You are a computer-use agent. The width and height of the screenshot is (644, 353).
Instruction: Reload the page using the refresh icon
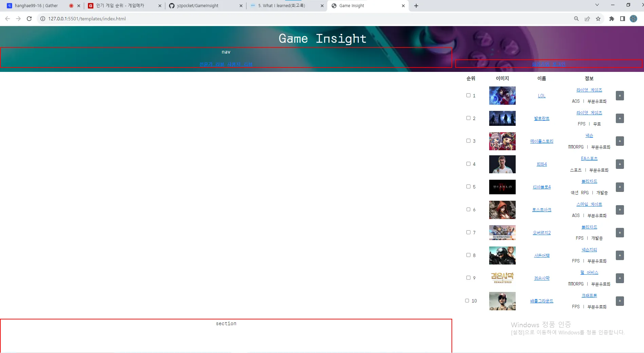[29, 19]
